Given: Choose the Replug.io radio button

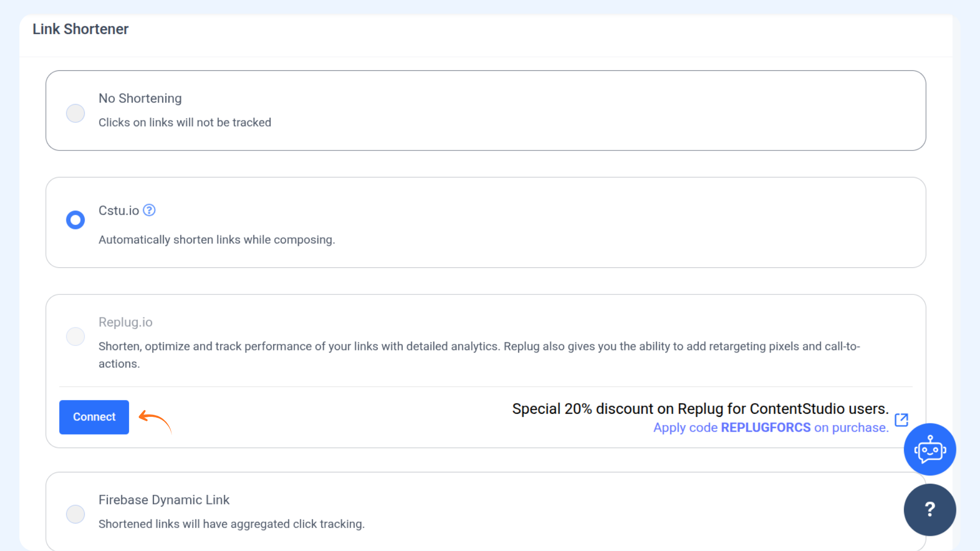Looking at the screenshot, I should (76, 337).
